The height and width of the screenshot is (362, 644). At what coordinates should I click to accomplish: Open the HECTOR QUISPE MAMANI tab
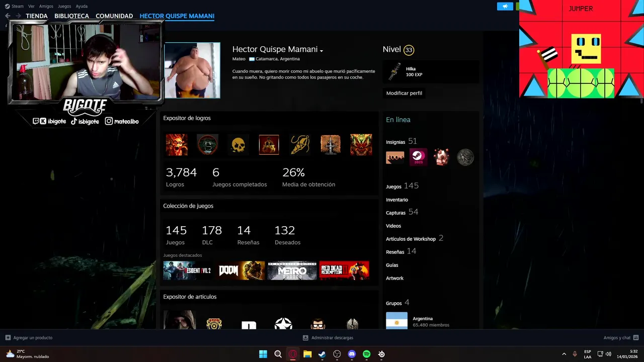point(177,16)
